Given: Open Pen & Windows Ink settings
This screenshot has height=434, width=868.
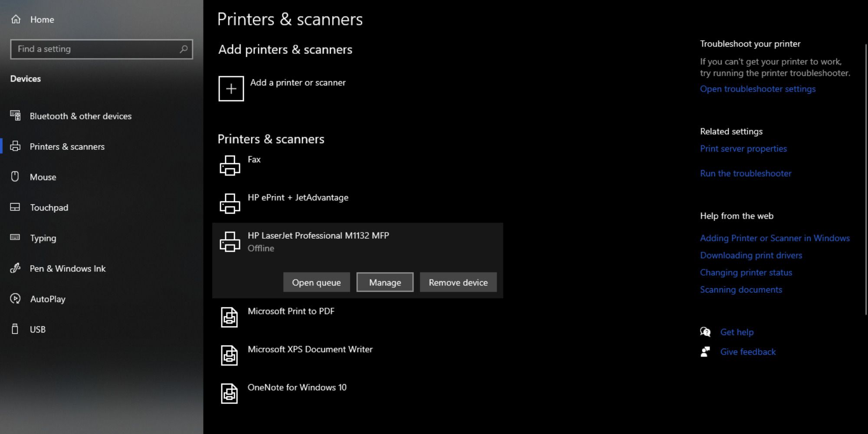Looking at the screenshot, I should 68,268.
